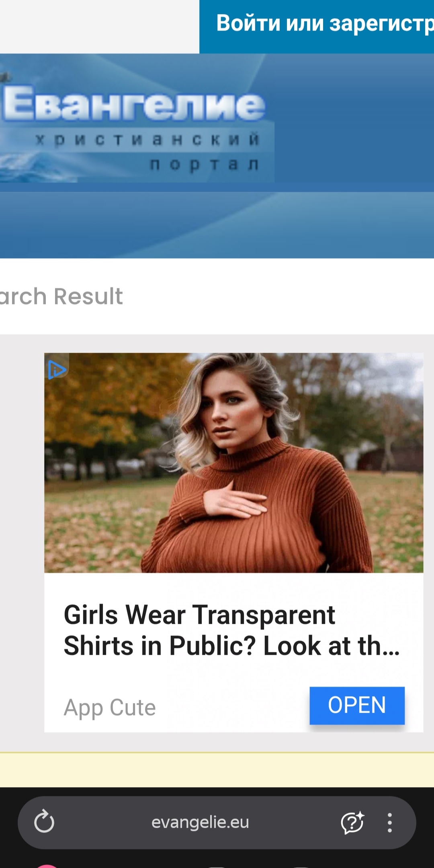Open the three-dot browser menu
434x868 pixels.
pyautogui.click(x=389, y=822)
